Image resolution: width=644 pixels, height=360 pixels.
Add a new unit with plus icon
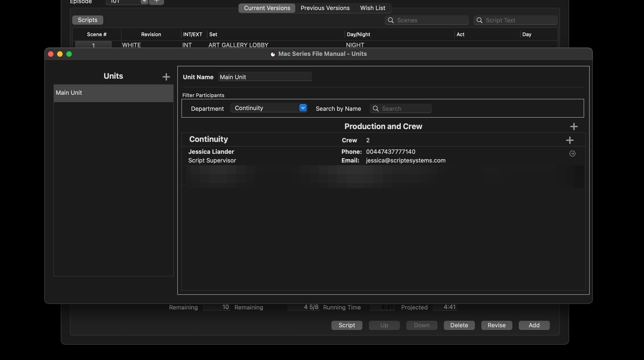[166, 77]
